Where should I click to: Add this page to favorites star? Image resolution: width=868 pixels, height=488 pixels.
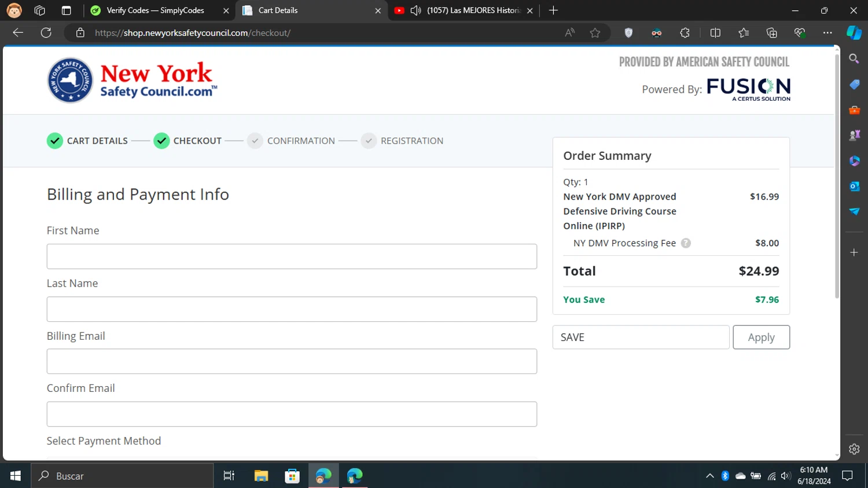point(595,33)
